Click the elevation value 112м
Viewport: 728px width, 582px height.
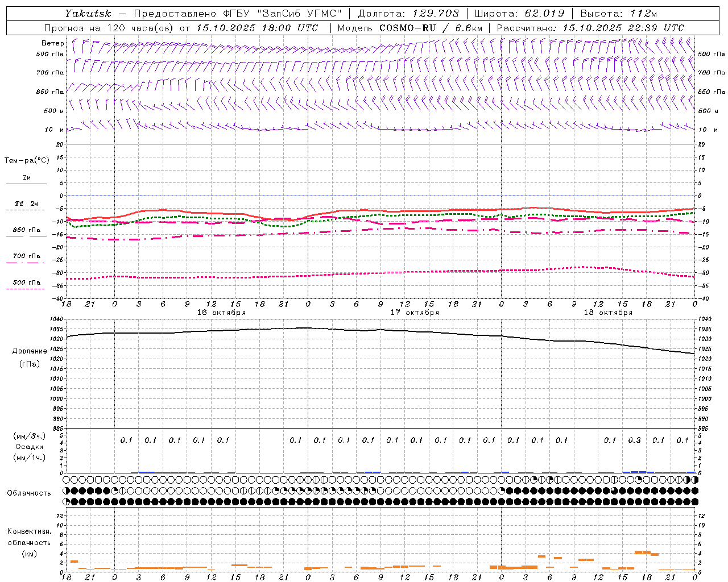pos(644,14)
